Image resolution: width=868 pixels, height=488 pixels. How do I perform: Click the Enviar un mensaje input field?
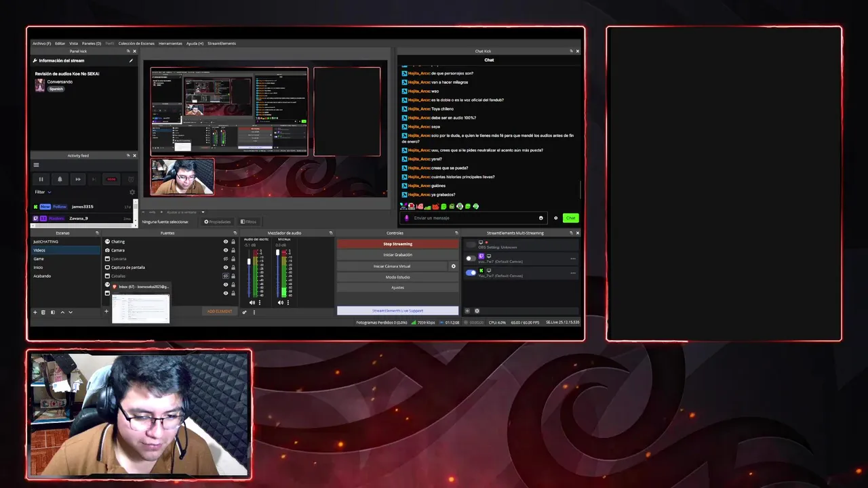pos(475,218)
